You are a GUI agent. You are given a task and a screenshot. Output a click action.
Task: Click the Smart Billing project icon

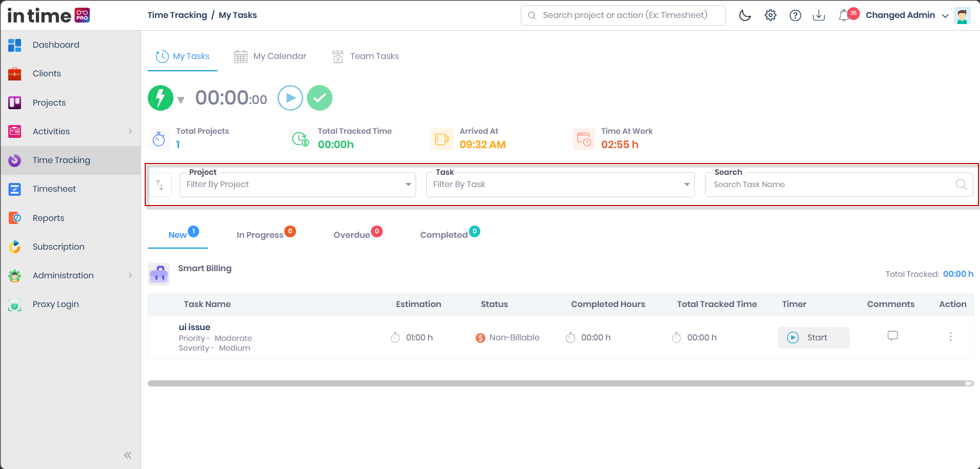(159, 274)
